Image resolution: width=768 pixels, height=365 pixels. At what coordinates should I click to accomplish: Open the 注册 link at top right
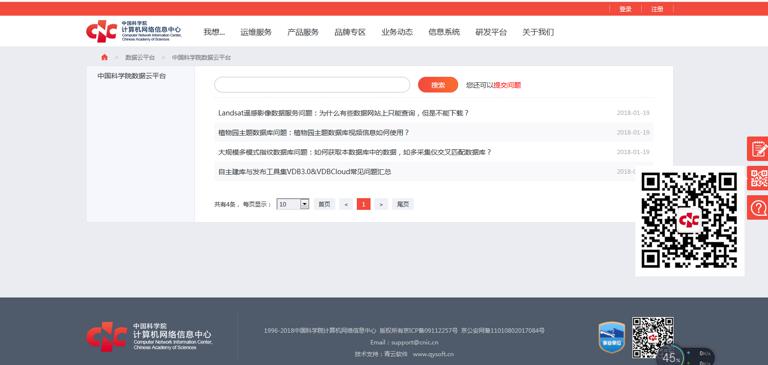tap(657, 9)
